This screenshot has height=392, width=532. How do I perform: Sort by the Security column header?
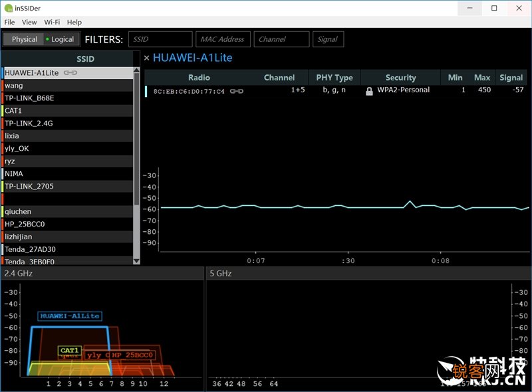coord(401,78)
